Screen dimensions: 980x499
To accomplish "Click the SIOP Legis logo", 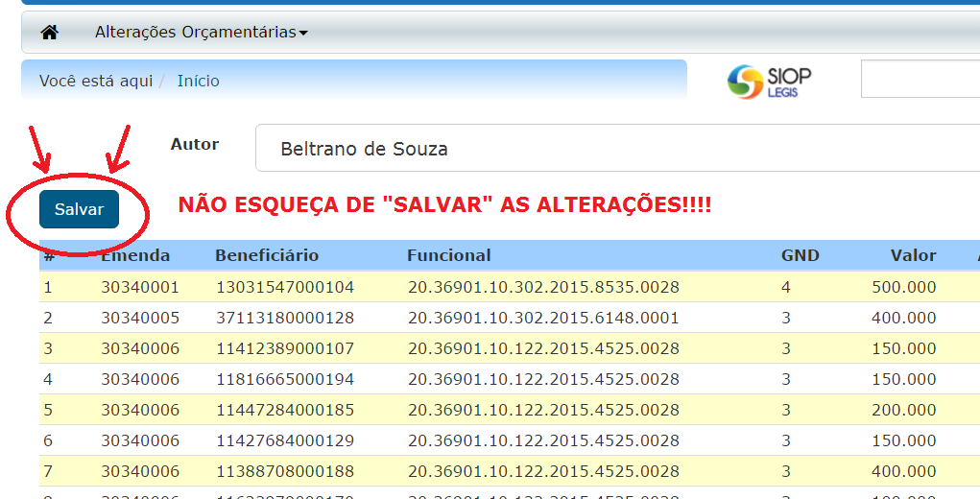I will (x=770, y=81).
